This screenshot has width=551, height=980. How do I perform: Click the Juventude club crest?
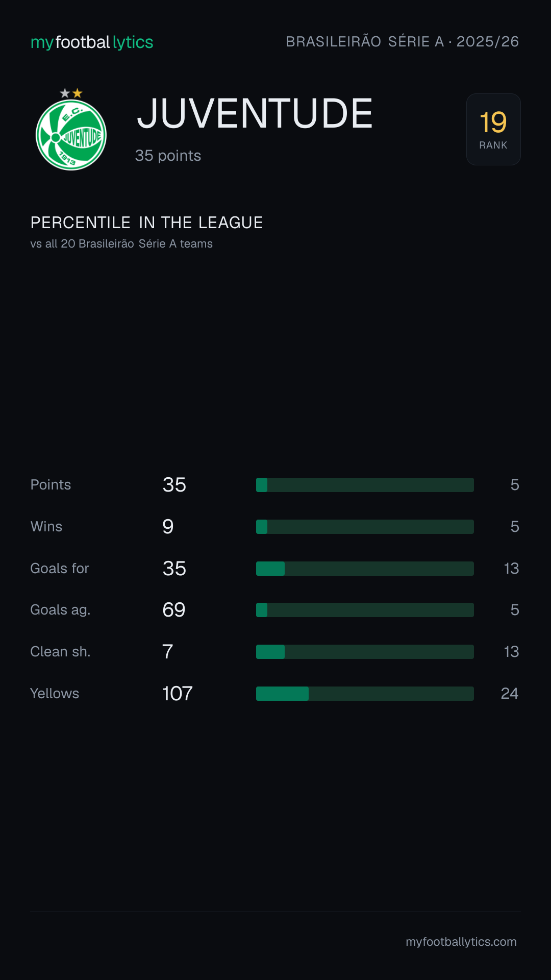(71, 135)
